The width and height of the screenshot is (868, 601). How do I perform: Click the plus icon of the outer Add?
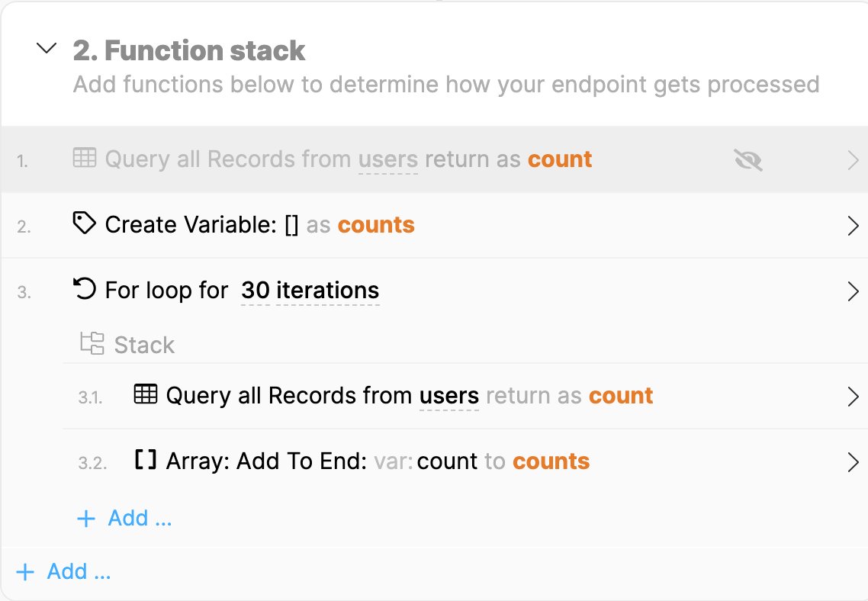(x=25, y=572)
